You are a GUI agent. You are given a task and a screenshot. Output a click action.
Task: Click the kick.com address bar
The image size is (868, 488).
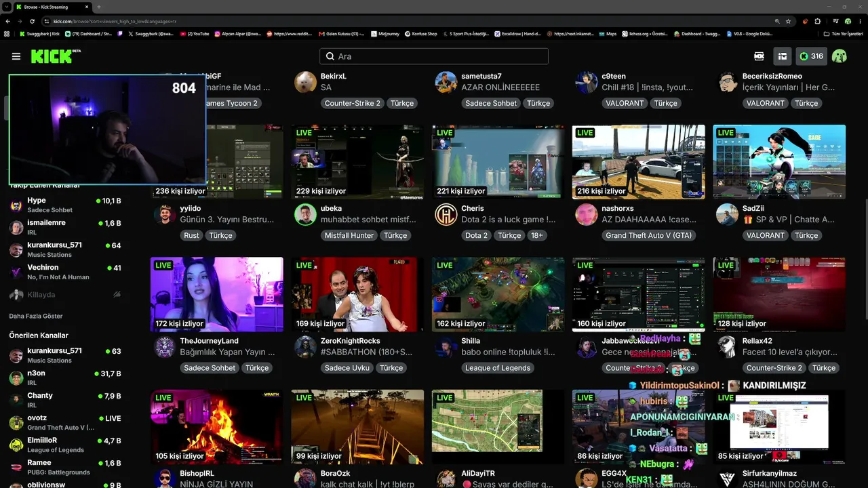click(407, 21)
